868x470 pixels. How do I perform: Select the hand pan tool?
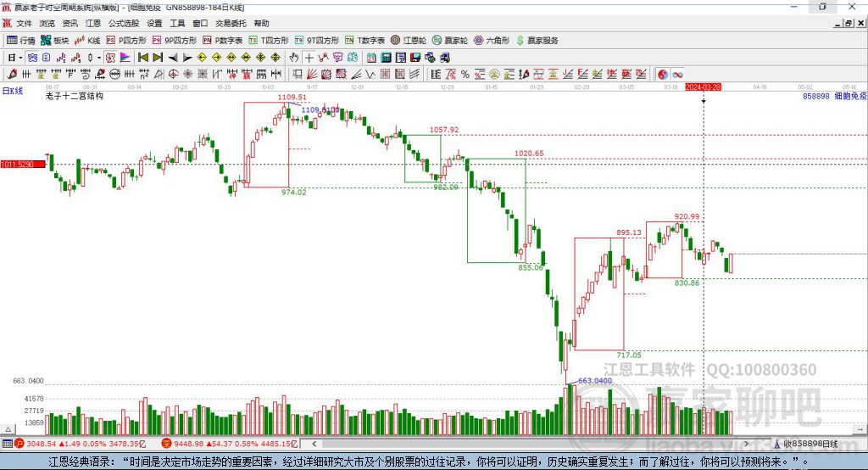click(294, 58)
